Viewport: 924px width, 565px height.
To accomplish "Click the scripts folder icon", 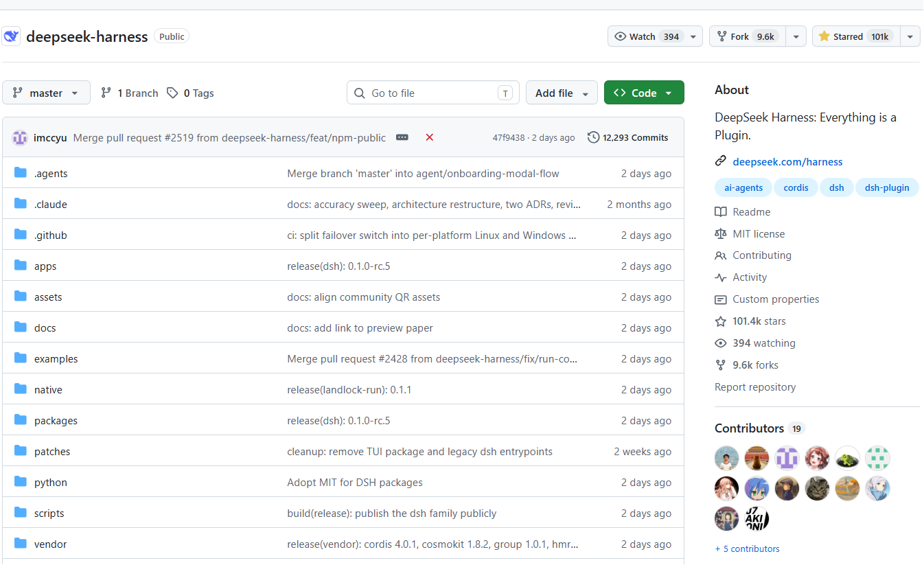I will tap(21, 513).
